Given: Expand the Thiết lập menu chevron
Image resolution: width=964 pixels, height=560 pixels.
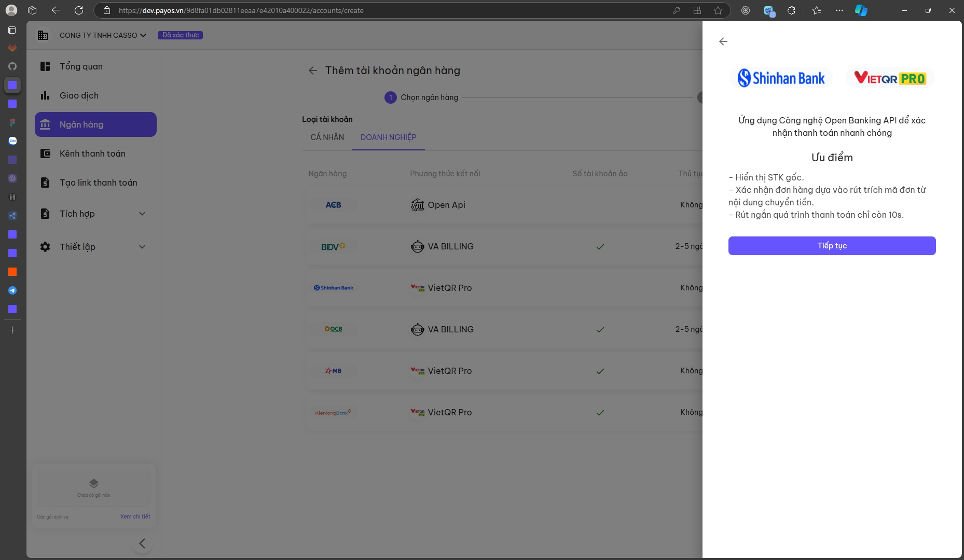Looking at the screenshot, I should click(x=142, y=247).
